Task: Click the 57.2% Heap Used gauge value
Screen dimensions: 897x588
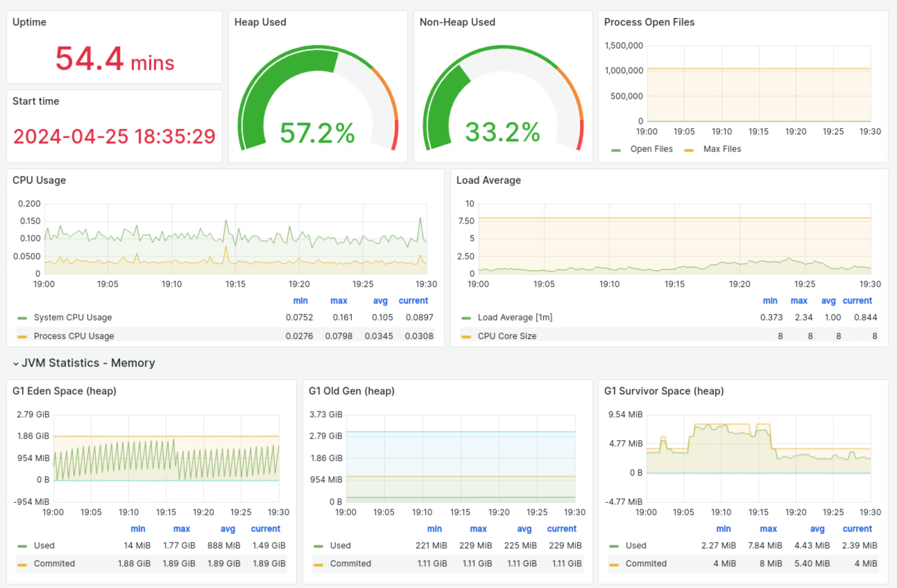Action: click(x=317, y=133)
